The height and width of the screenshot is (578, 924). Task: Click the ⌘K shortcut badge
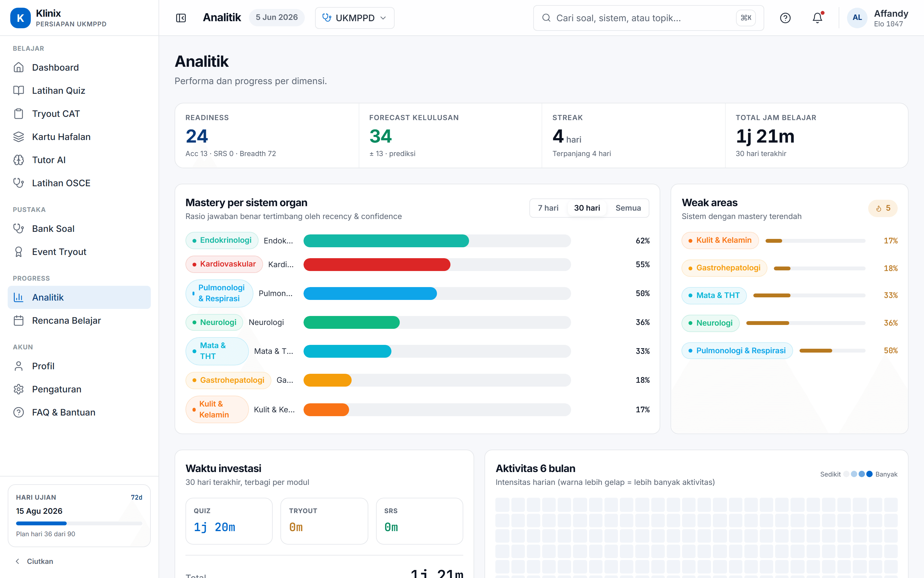[746, 18]
